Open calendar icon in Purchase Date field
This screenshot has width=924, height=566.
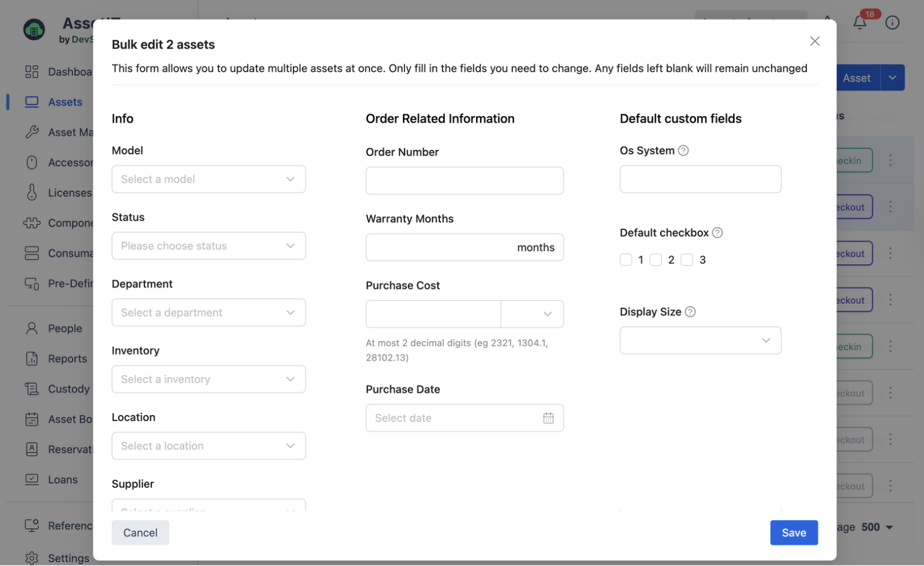pyautogui.click(x=548, y=418)
